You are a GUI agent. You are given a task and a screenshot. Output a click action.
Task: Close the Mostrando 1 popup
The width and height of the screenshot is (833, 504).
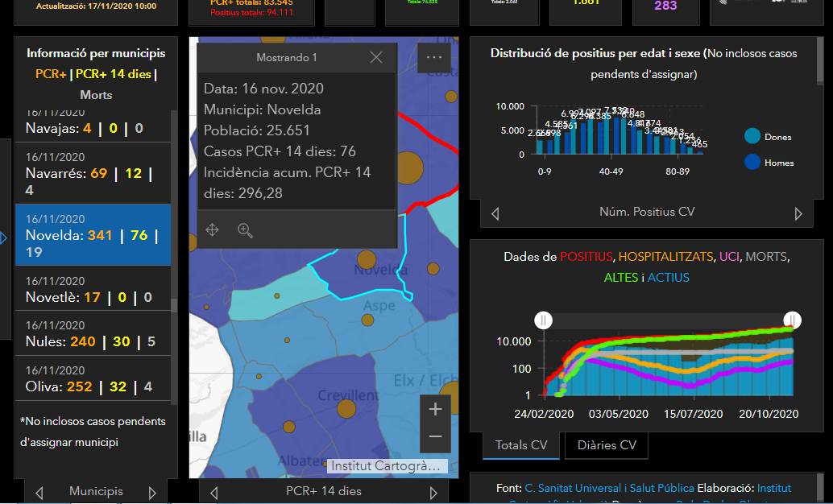pyautogui.click(x=376, y=57)
